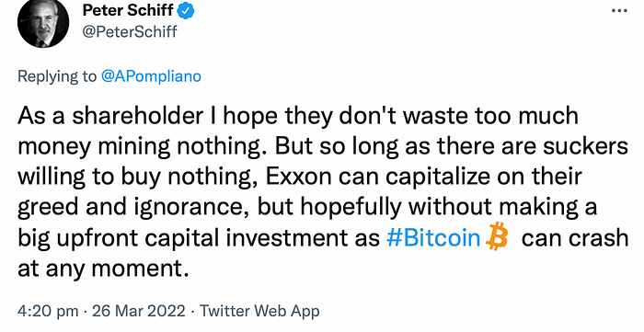644x332 pixels.
Task: Click the 26 Mar 2022 date
Action: (139, 311)
